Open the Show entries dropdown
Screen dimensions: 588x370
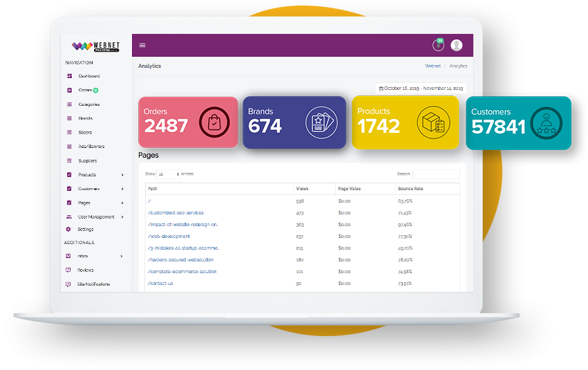click(169, 174)
